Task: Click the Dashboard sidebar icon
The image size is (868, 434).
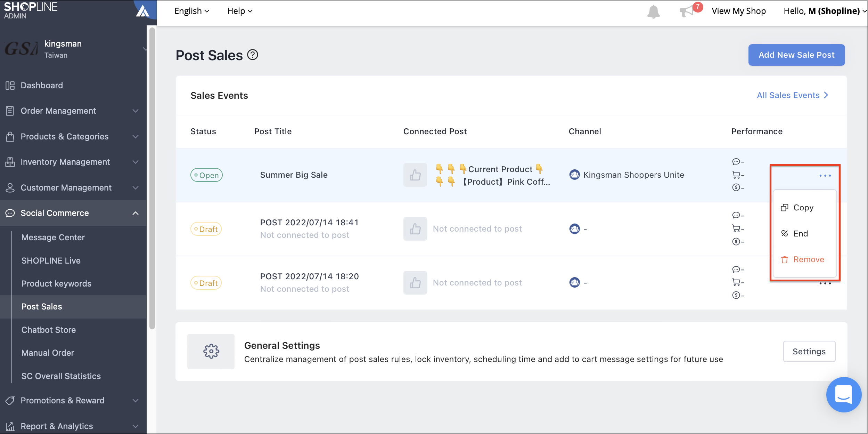Action: coord(10,86)
